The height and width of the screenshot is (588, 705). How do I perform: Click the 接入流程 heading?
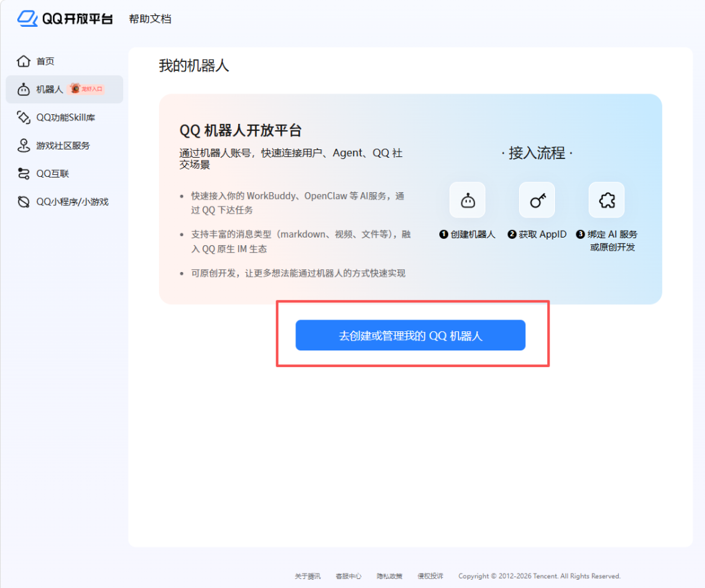pos(537,154)
